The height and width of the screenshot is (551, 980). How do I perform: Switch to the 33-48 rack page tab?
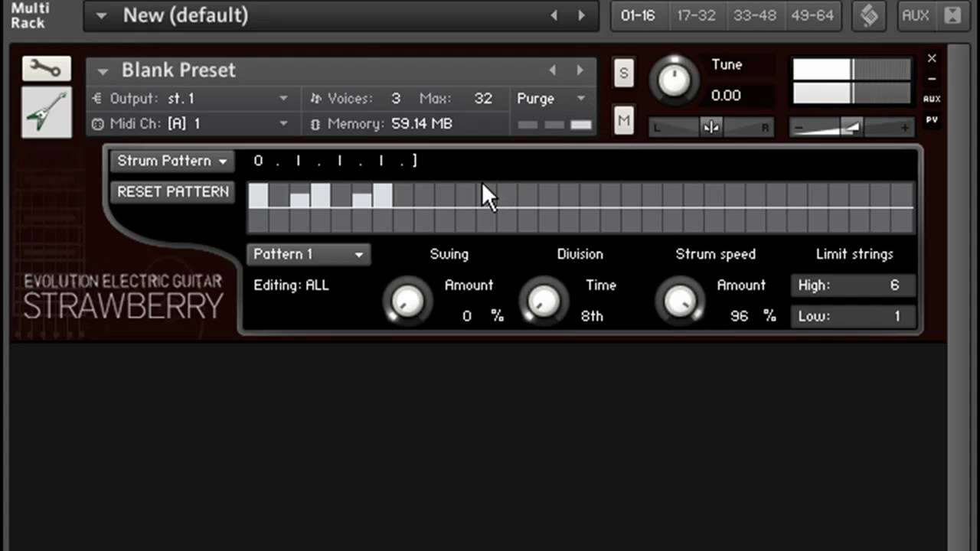pos(754,15)
